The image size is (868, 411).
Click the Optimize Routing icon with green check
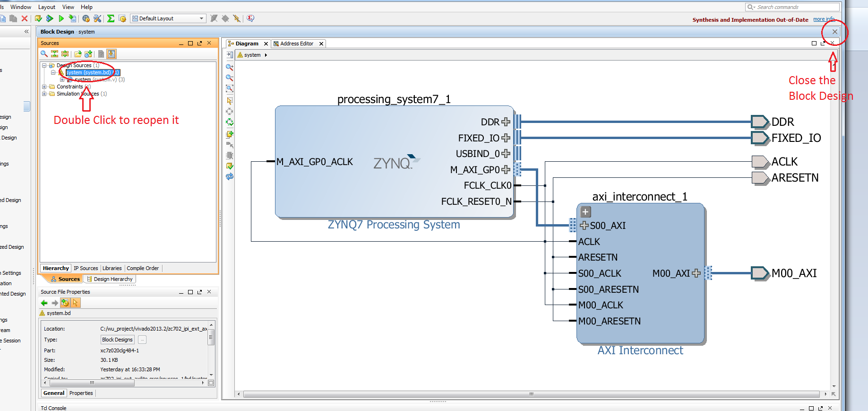point(230,122)
